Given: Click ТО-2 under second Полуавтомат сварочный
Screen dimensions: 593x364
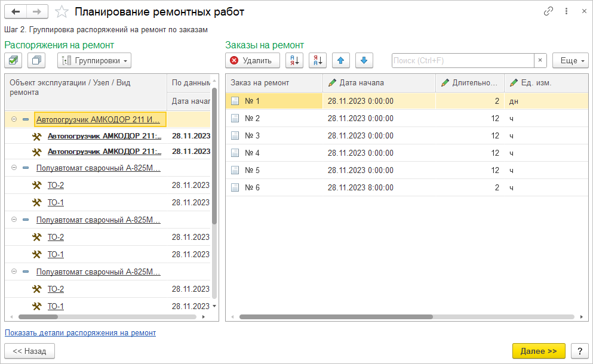Looking at the screenshot, I should coord(56,237).
